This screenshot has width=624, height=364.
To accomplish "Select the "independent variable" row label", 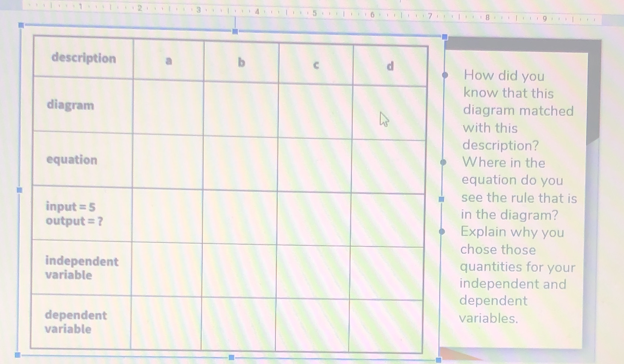I will pyautogui.click(x=82, y=268).
